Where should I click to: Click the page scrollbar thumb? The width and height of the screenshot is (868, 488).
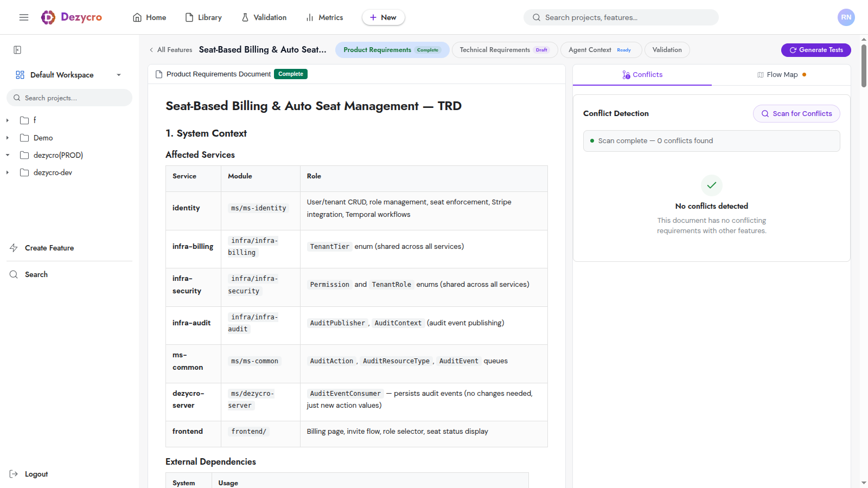pos(864,65)
